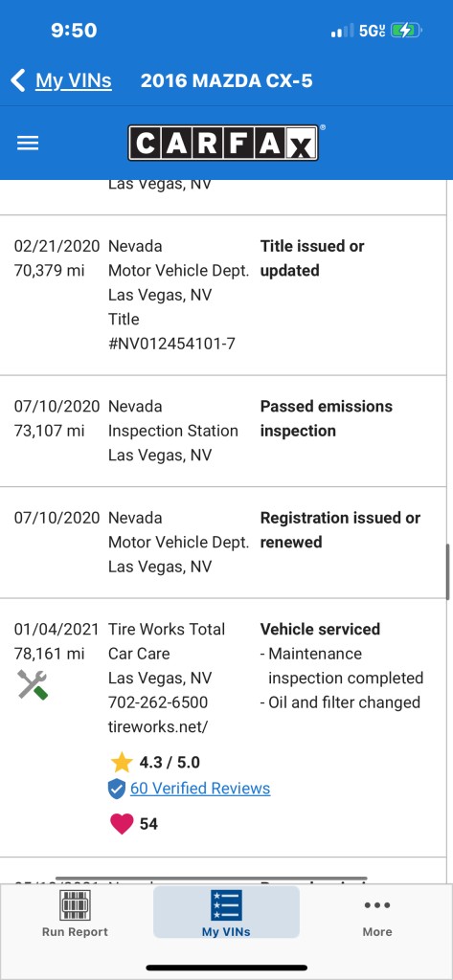The image size is (453, 980).
Task: Tap the Run Report barcode icon
Action: click(75, 905)
